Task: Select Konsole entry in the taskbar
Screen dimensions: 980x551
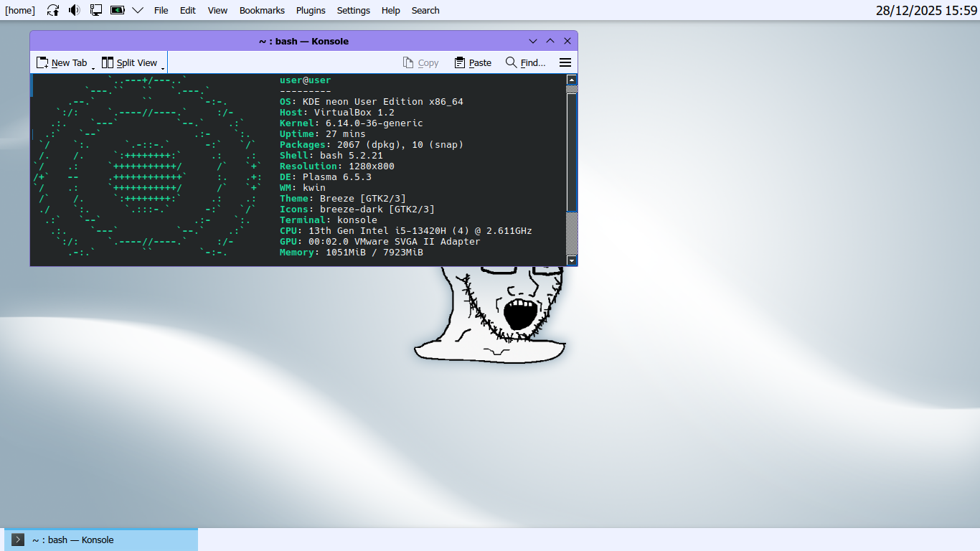Action: pyautogui.click(x=100, y=540)
